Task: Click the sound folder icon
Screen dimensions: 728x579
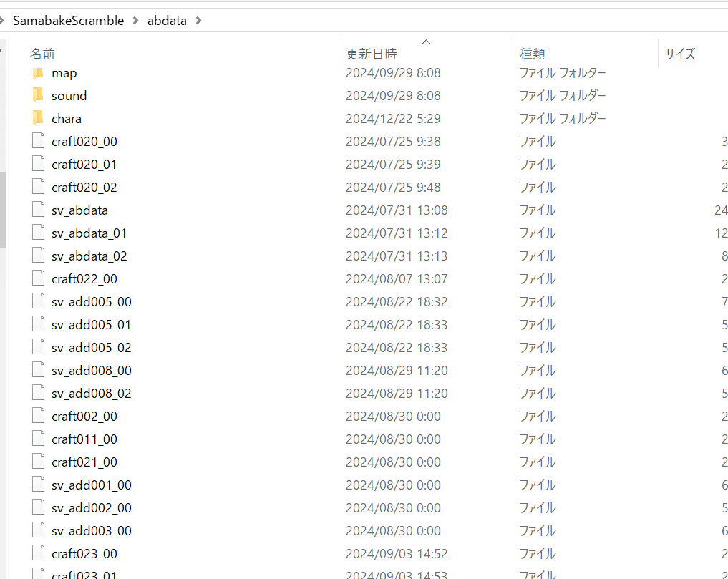Action: click(x=38, y=96)
